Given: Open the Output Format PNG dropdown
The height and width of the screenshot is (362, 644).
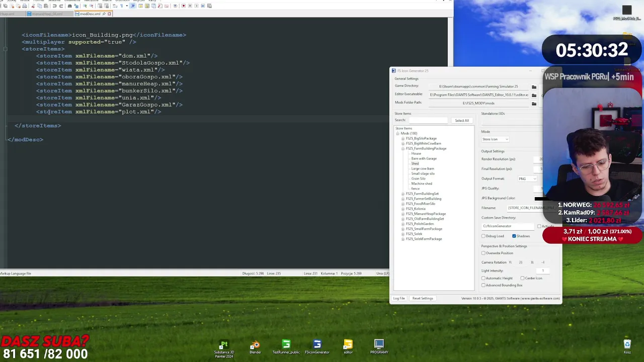Looking at the screenshot, I should coord(527,178).
